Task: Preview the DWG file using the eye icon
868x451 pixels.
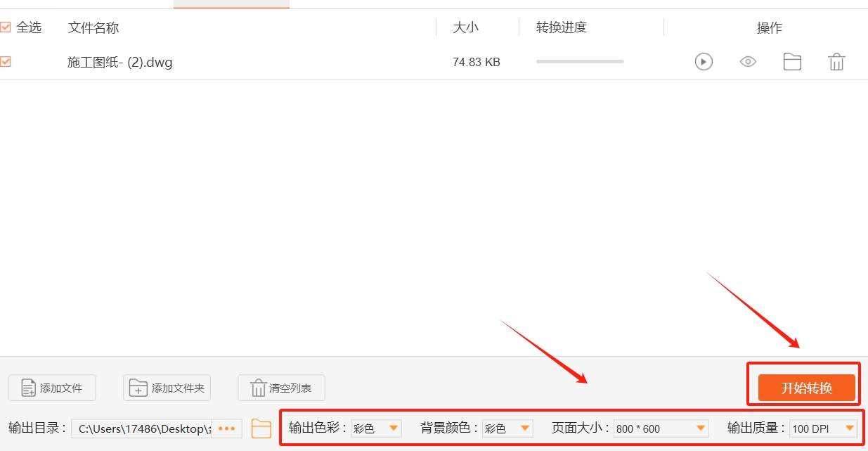Action: pos(748,61)
